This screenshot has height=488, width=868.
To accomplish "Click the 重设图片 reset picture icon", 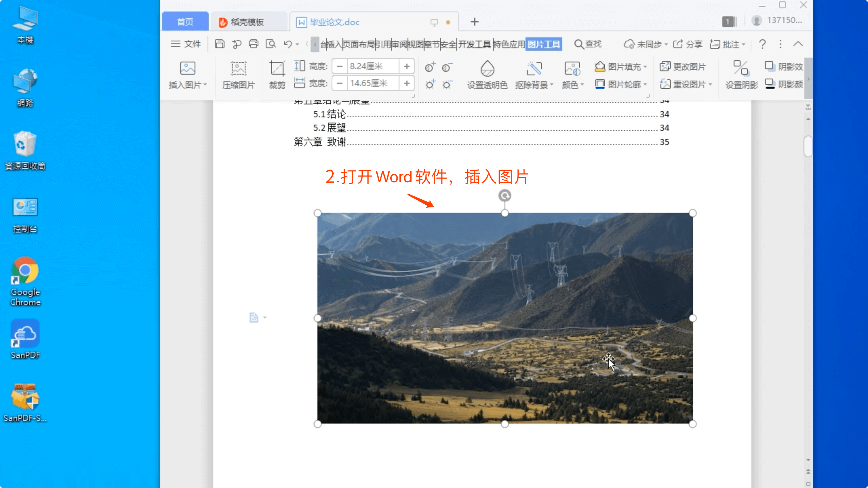I will [x=683, y=84].
